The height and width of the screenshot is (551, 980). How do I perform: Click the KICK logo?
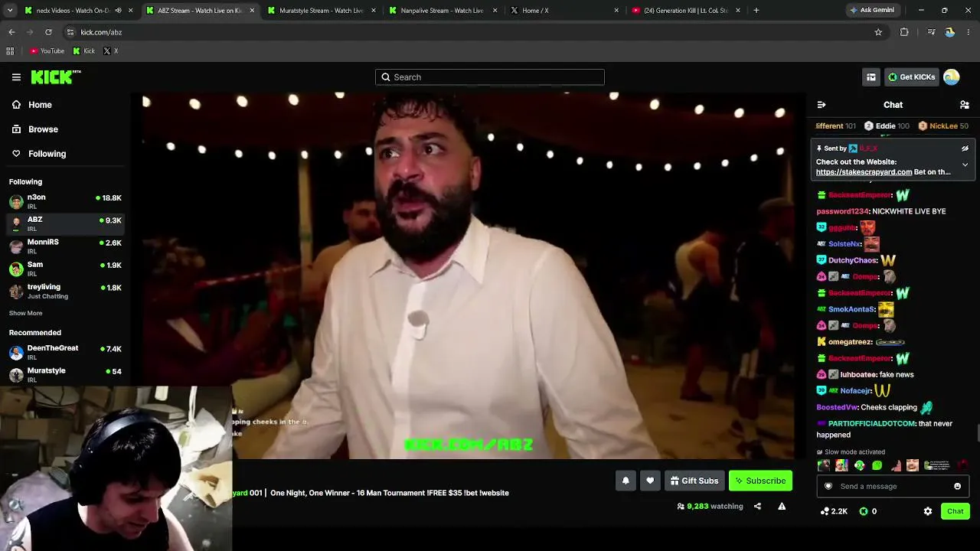click(x=56, y=77)
